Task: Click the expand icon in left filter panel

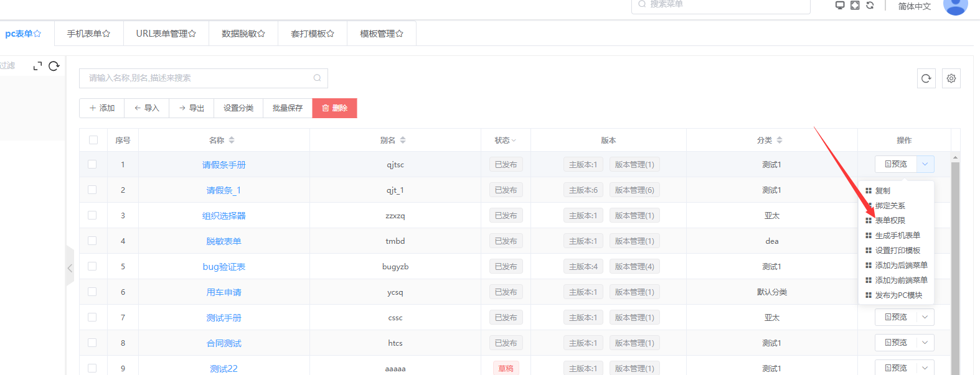Action: point(37,66)
